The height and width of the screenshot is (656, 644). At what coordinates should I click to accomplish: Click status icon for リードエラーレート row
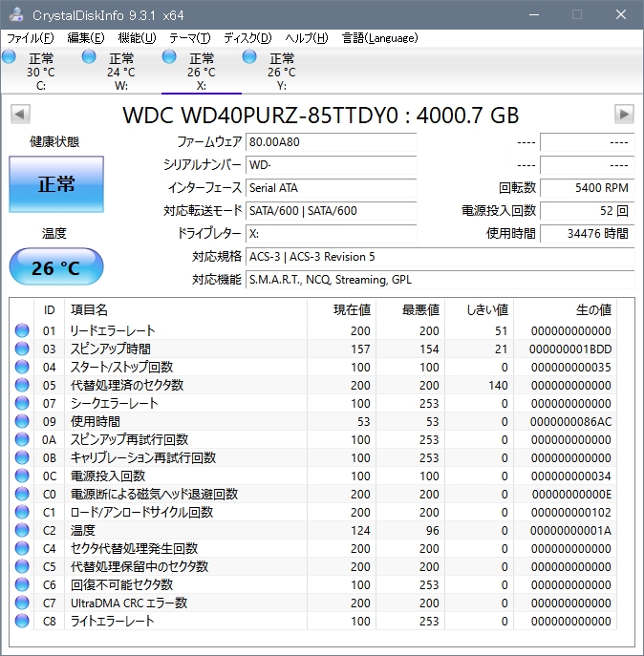tap(22, 330)
